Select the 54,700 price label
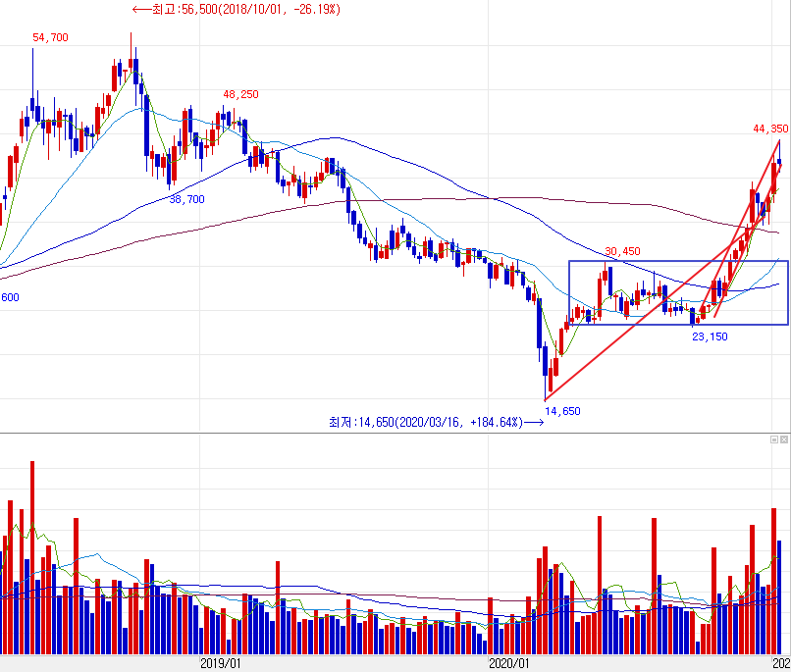This screenshot has width=791, height=672. click(50, 37)
